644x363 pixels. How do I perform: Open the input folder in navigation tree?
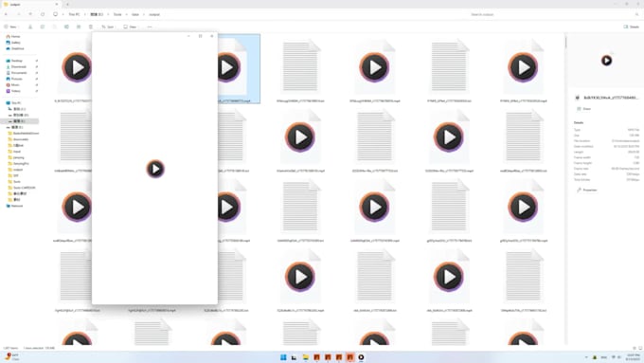[x=15, y=152]
